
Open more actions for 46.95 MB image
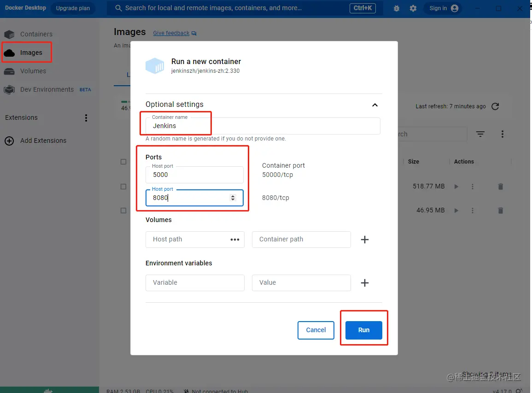click(x=472, y=211)
